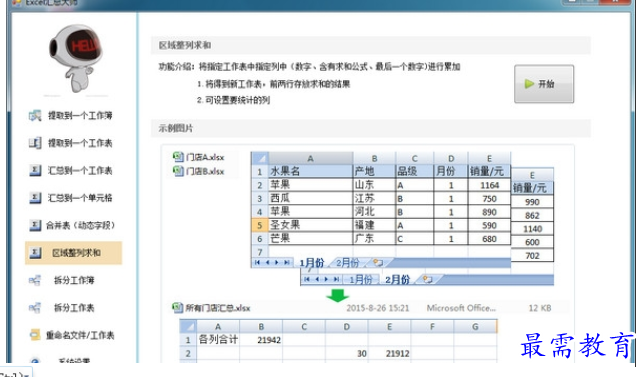Click the 区域整列求和 section heading
The image size is (642, 377).
point(185,45)
